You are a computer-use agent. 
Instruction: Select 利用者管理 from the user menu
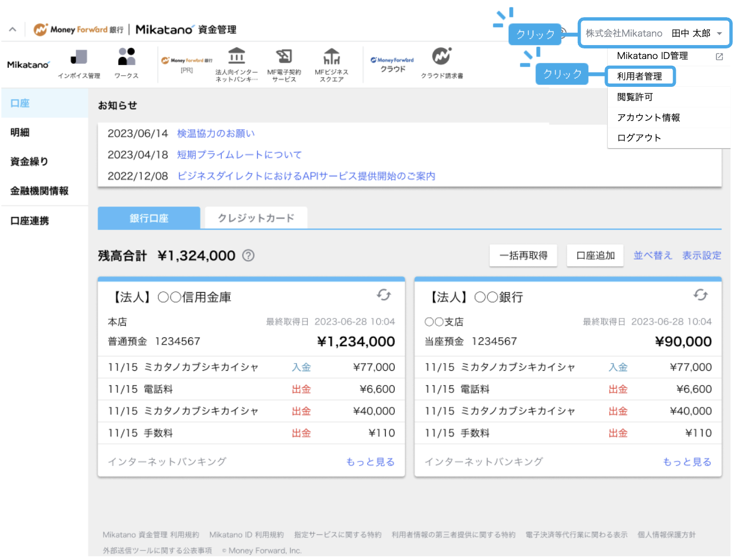(640, 76)
